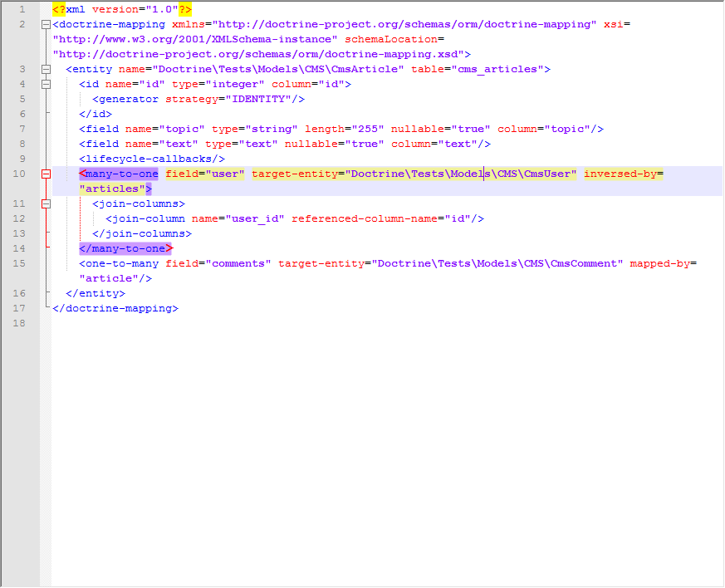Click the <join-columns> opening tag

[139, 203]
